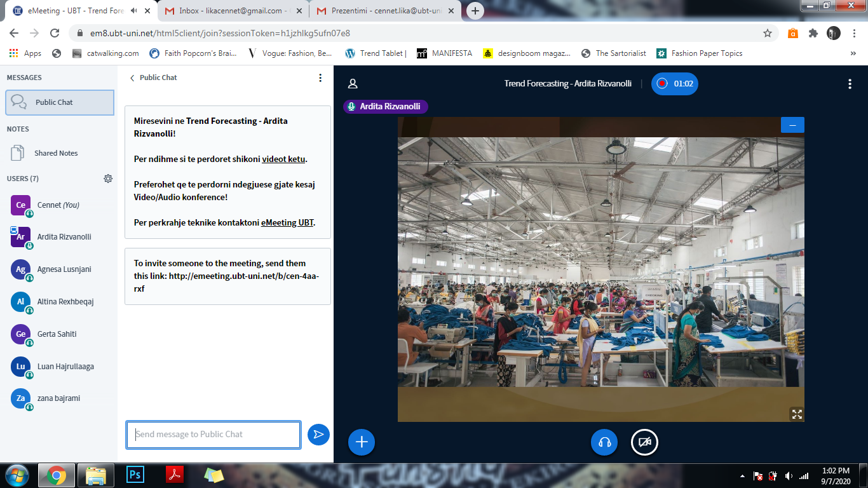Open the users list gear settings

108,179
